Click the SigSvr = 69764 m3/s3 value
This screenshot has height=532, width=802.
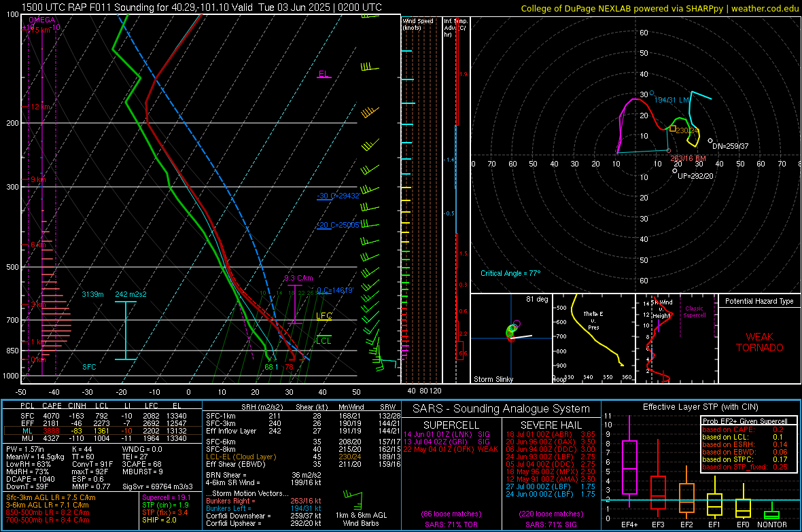158,486
